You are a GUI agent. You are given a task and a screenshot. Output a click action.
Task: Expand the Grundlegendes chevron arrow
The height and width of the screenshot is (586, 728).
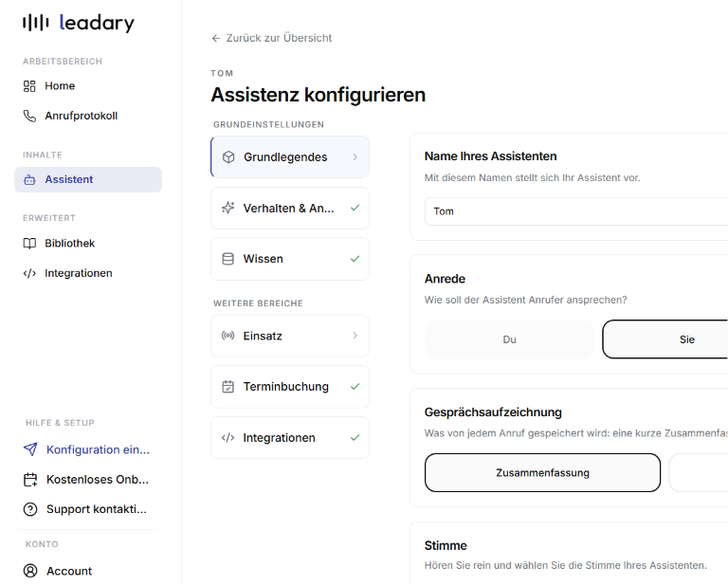(355, 157)
